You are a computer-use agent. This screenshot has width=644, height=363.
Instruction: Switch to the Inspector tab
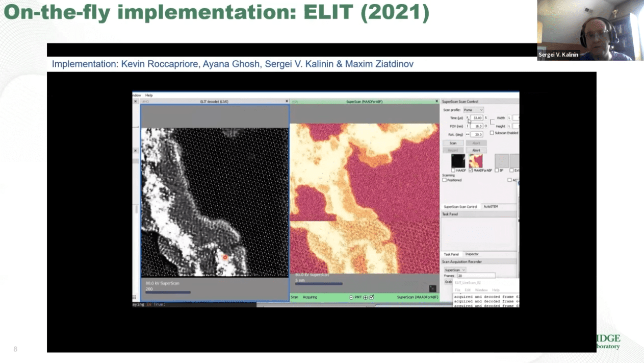472,254
